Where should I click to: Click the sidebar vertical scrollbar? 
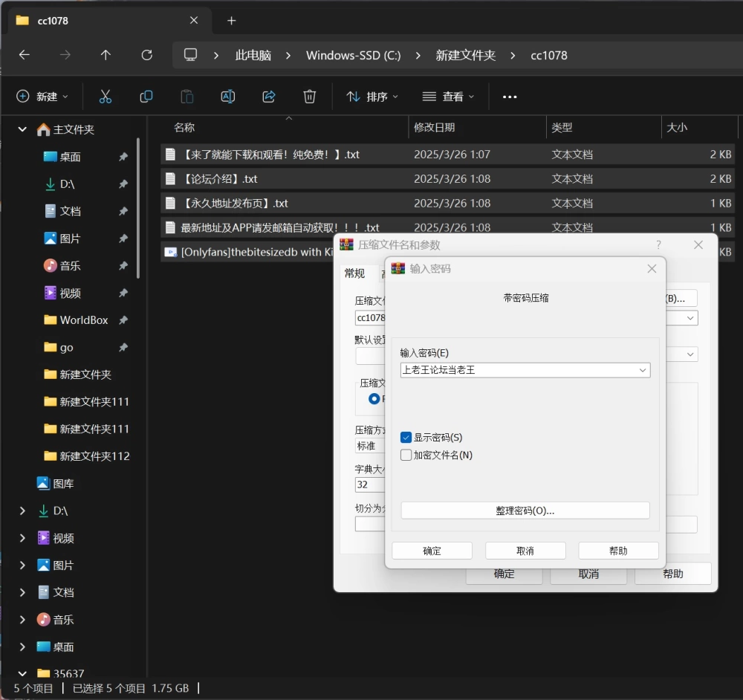pyautogui.click(x=138, y=207)
